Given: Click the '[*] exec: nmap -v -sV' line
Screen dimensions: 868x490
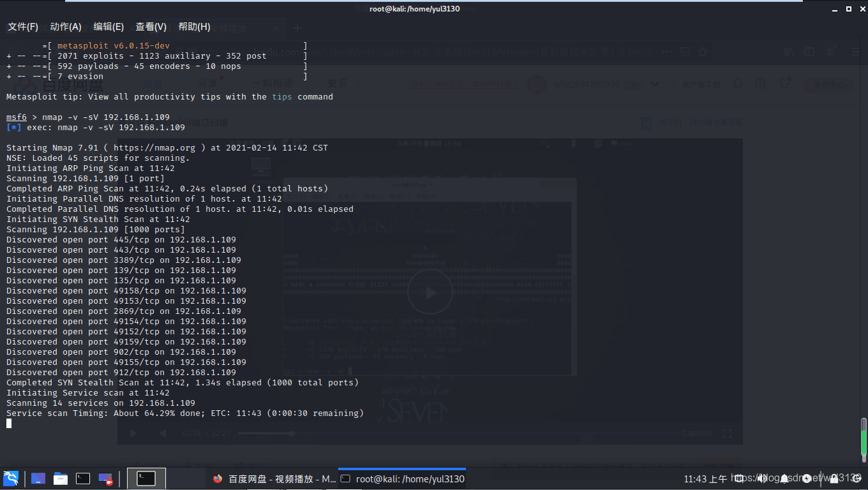Looking at the screenshot, I should coord(96,128).
